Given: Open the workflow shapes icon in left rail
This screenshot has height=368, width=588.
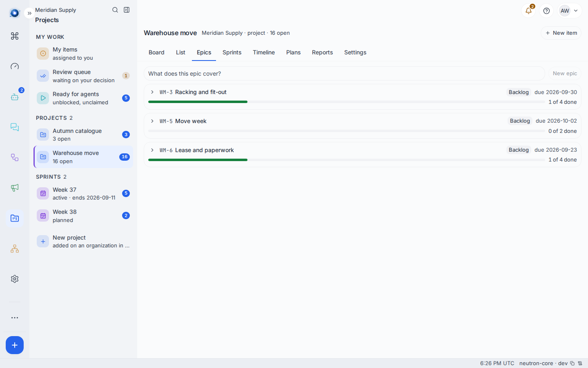Looking at the screenshot, I should tap(15, 157).
